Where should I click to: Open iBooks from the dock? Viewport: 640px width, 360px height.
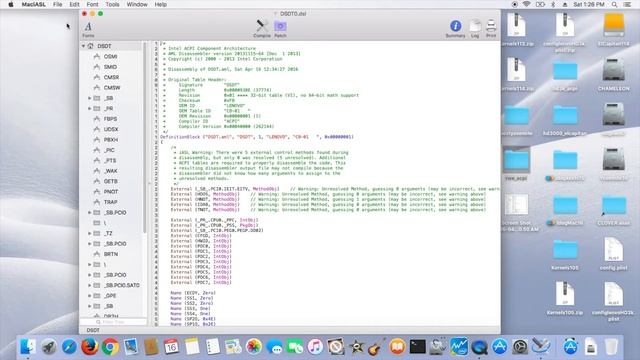point(397,347)
